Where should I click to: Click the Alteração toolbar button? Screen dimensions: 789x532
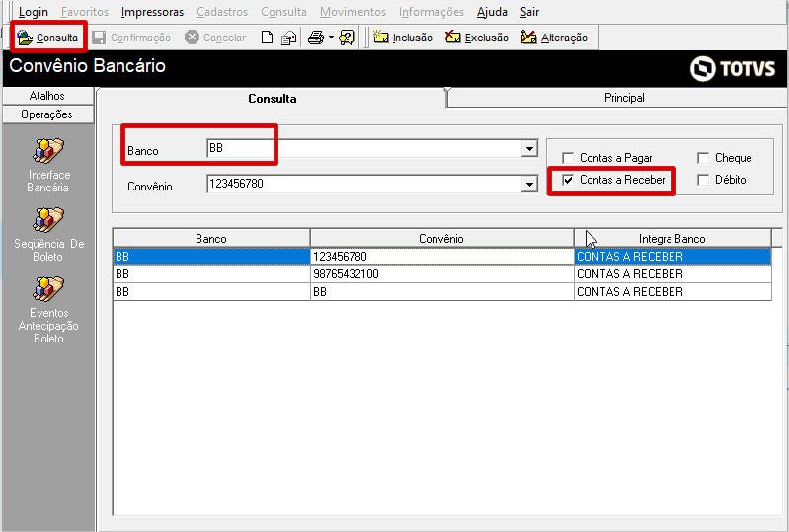tap(554, 38)
